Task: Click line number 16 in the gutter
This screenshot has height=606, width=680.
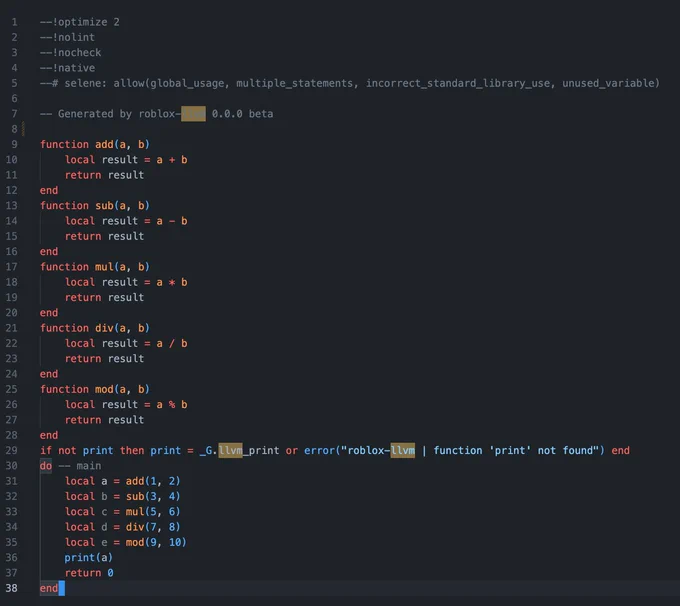Action: coord(12,252)
